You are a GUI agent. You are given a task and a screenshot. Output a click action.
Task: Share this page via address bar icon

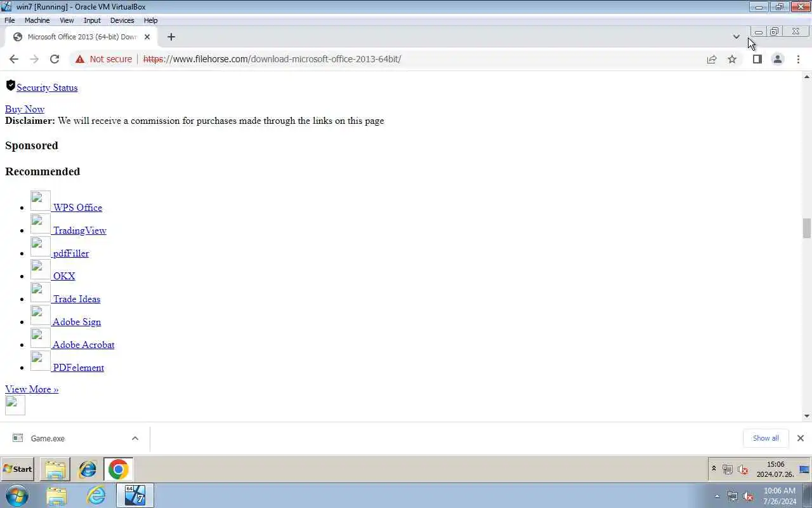coord(712,59)
